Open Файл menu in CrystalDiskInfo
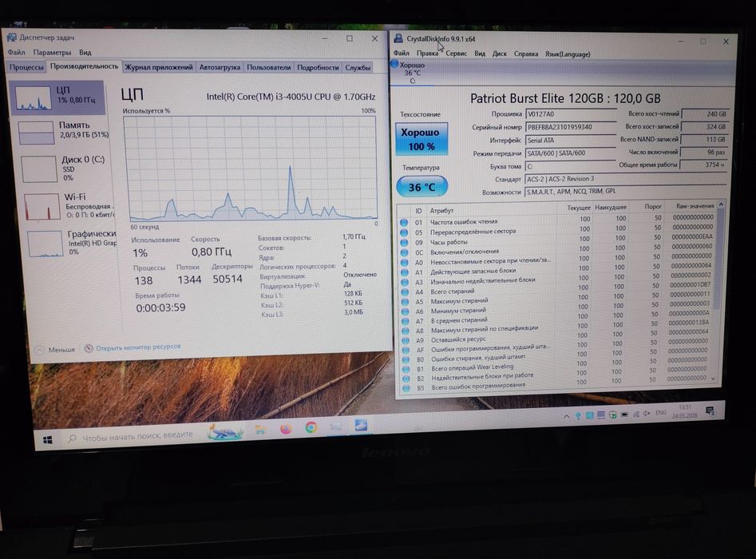 click(x=401, y=53)
